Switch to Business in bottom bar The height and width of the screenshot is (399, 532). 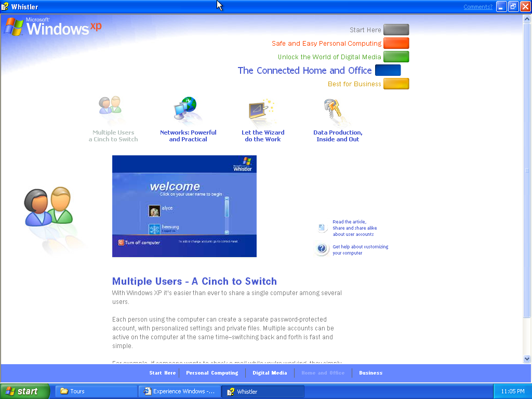[x=370, y=373]
